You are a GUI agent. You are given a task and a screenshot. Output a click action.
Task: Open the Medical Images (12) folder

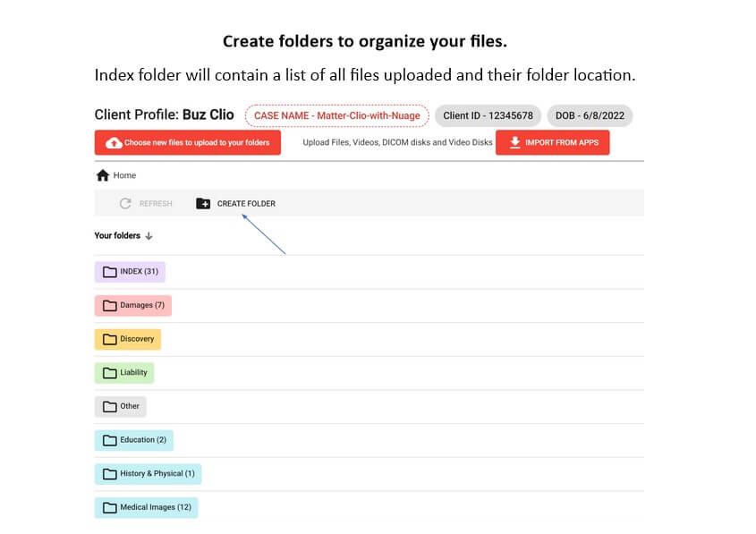click(147, 507)
